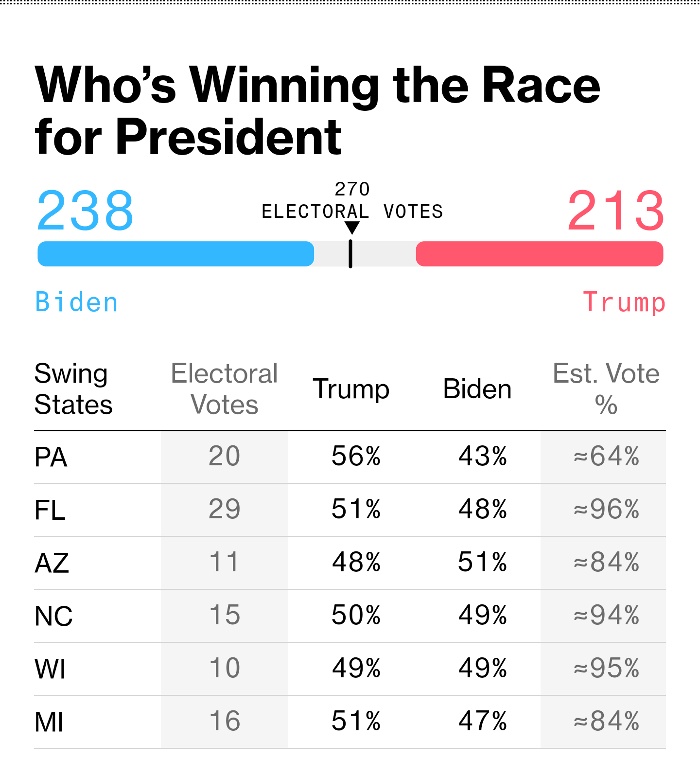
Task: Click the blue Biden candidate label
Action: point(77,302)
